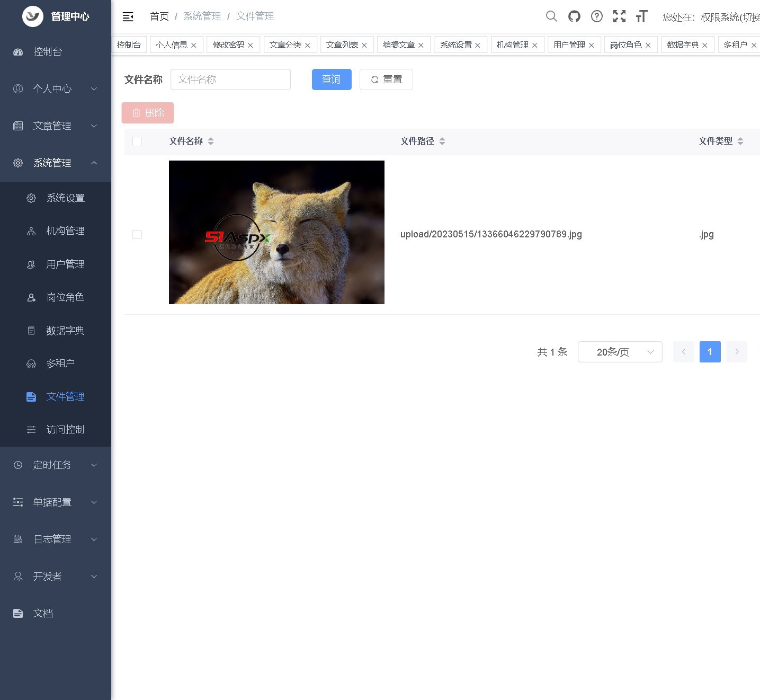760x700 pixels.
Task: Expand the 日志管理 sidebar menu
Action: pyautogui.click(x=56, y=539)
